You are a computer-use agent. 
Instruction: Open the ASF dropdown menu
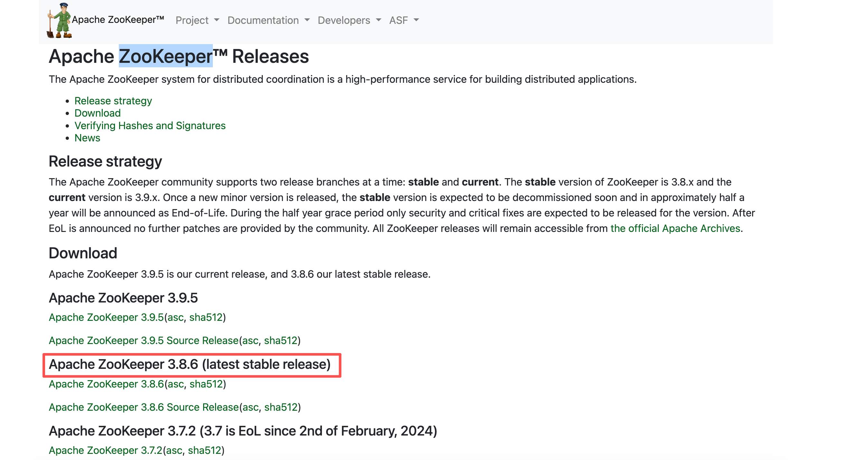404,20
